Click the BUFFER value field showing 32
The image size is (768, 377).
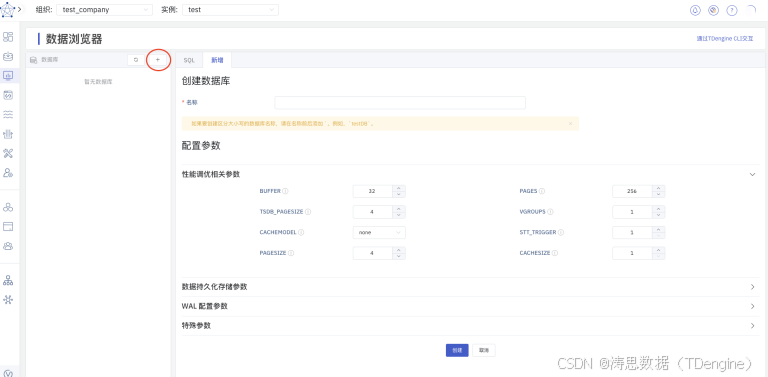(x=372, y=191)
